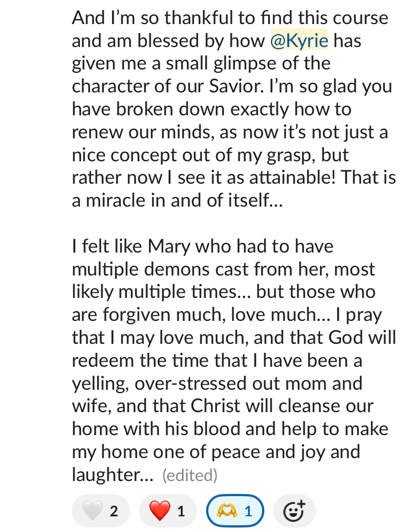Click the count 1 beside heart hands
This screenshot has height=532, width=420.
(x=248, y=511)
